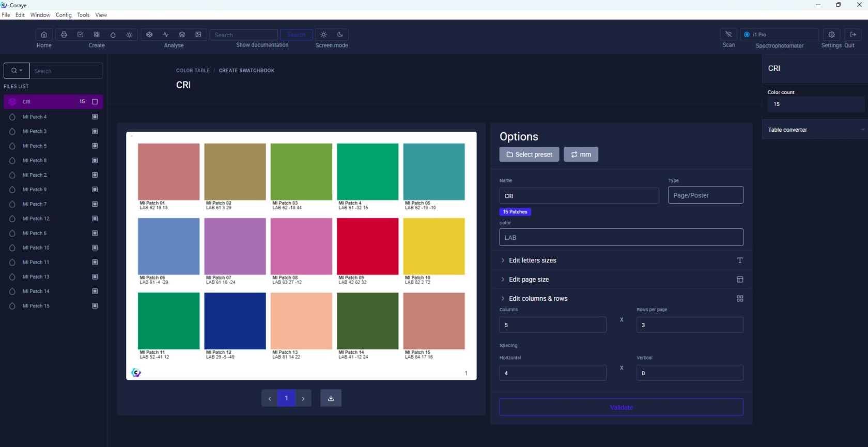
Task: Click the sun icon in Create group
Action: [129, 35]
